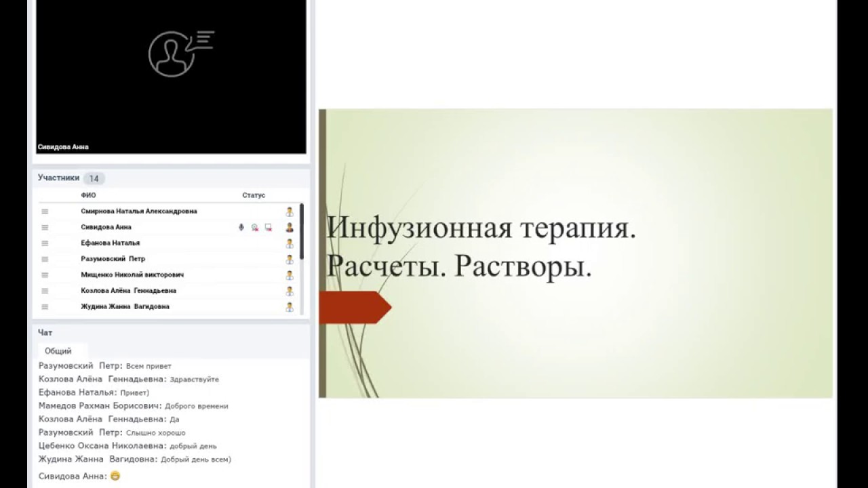Select participant name Смирнова Наталья Александровна
This screenshot has height=488, width=868.
(139, 211)
